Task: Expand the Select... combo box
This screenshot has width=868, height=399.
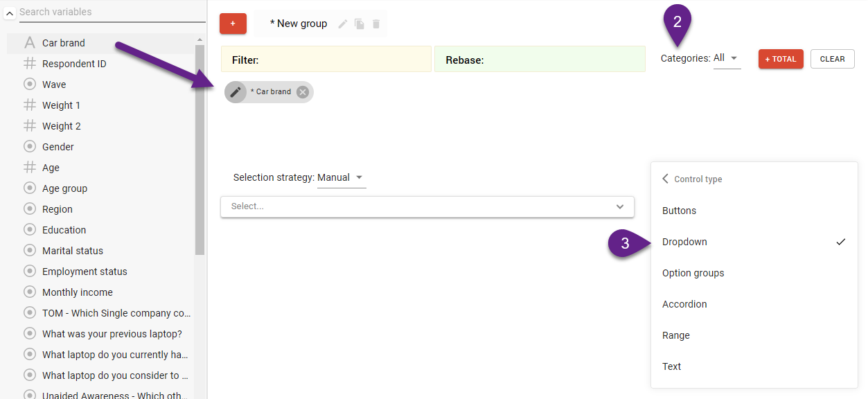Action: coord(427,206)
